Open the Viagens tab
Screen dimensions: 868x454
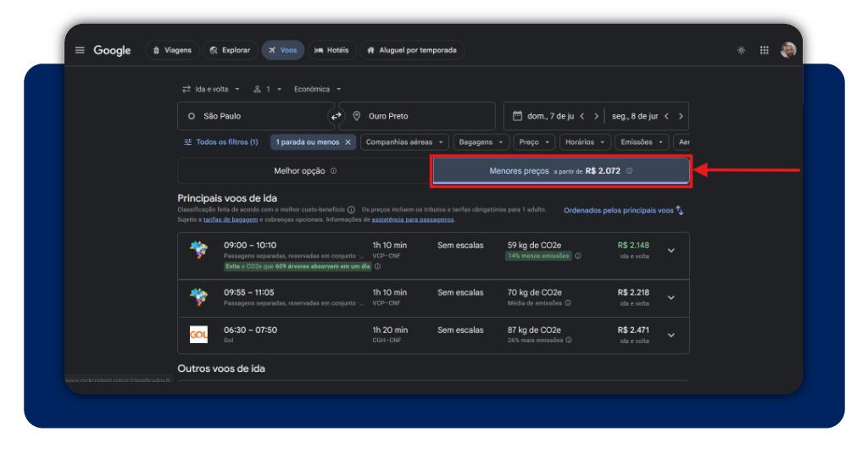tap(172, 50)
